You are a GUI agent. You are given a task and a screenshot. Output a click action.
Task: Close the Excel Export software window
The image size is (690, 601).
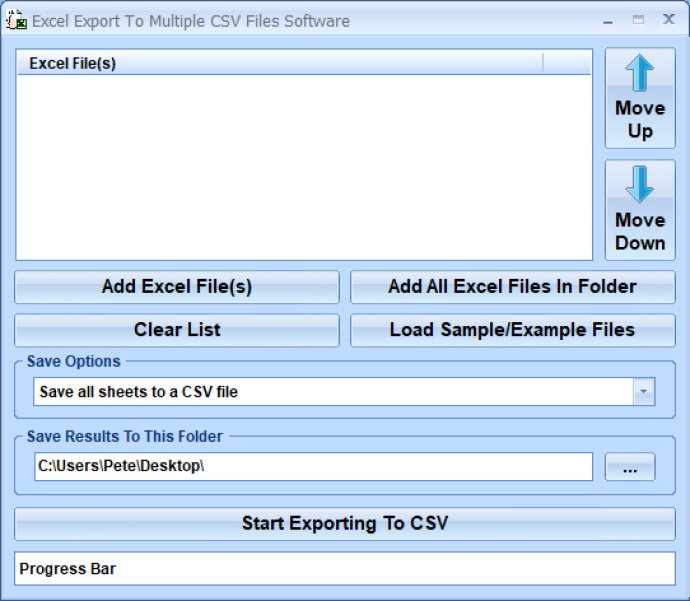click(x=669, y=19)
